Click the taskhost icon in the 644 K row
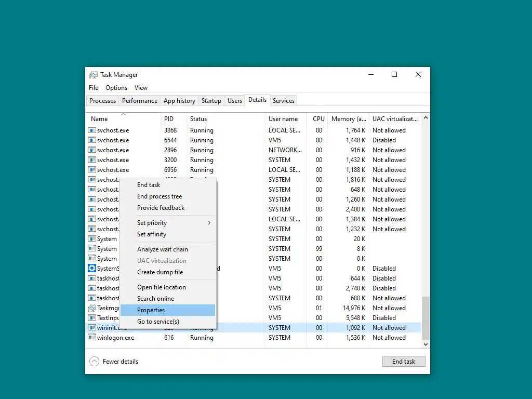Screen dimensions: 532x399 point(91,278)
